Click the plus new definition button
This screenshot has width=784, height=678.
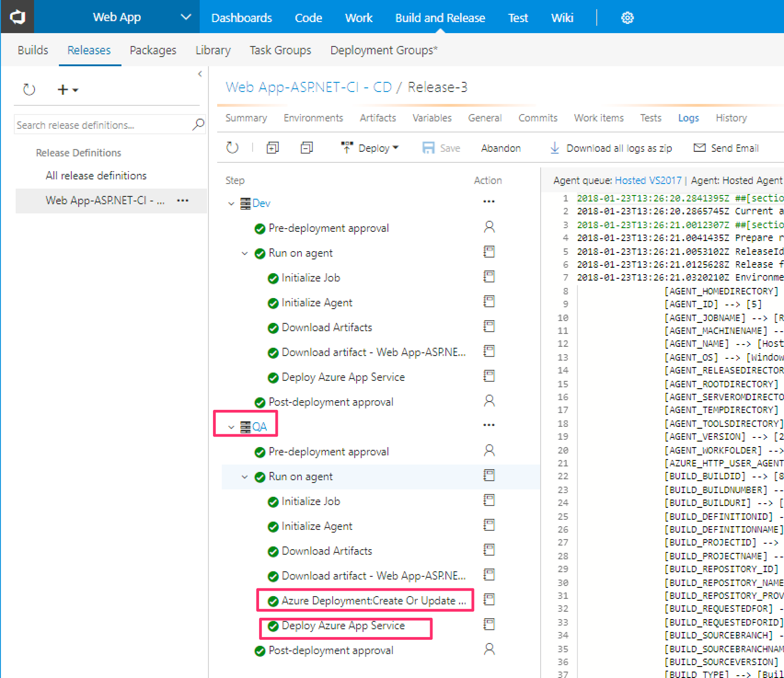pos(67,89)
